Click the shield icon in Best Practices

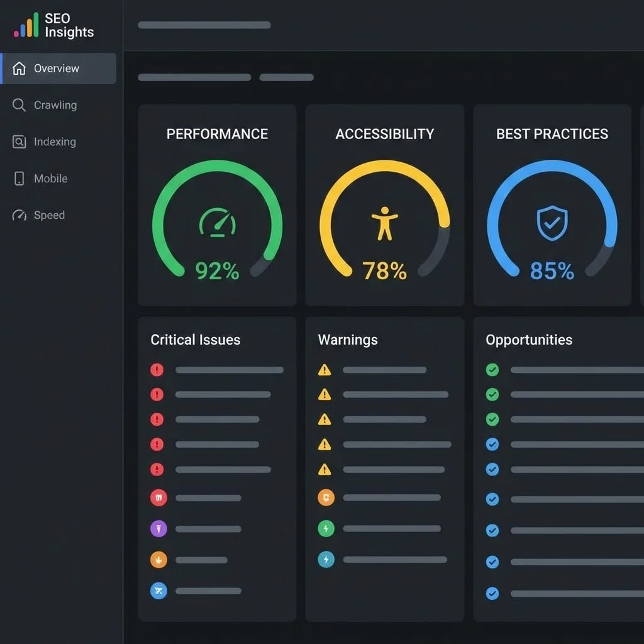tap(552, 223)
